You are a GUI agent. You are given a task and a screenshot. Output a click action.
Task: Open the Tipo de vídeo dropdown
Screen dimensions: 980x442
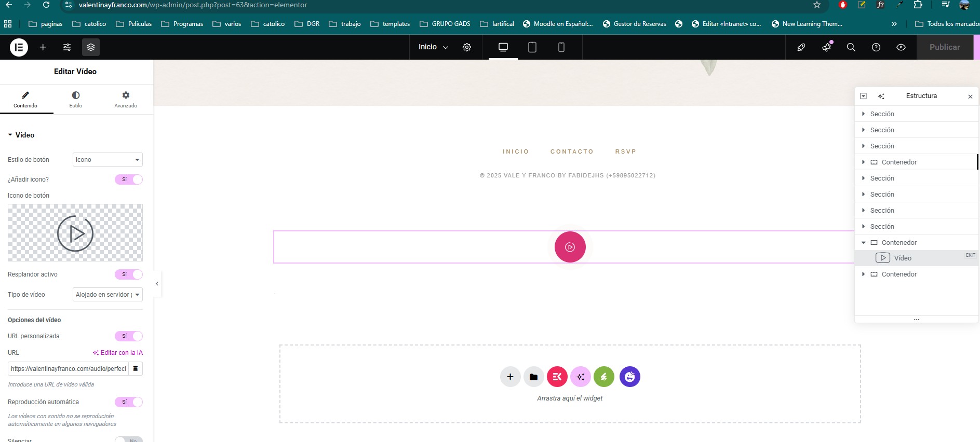(108, 295)
